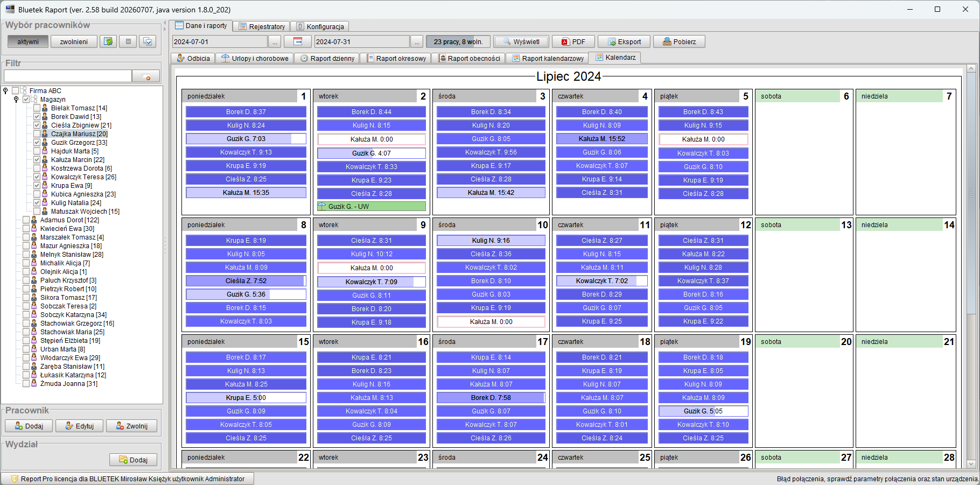980x485 pixels.
Task: Click the refresh employee list icon
Action: pos(109,41)
